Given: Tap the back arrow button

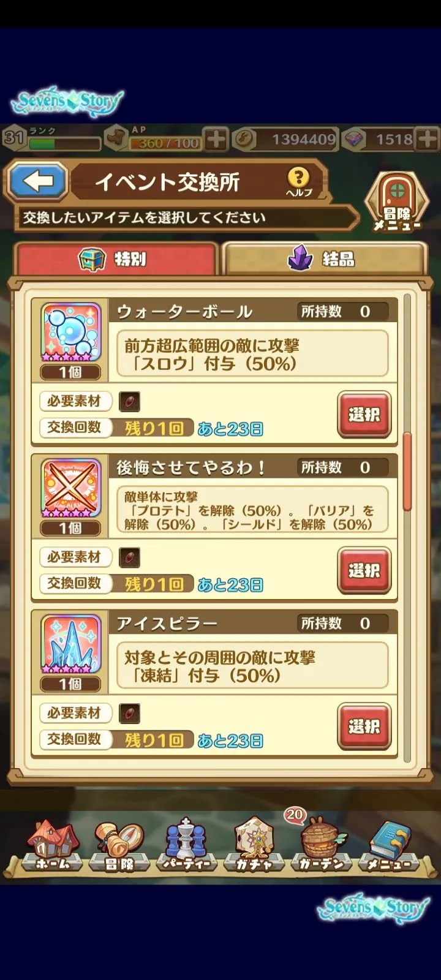Looking at the screenshot, I should [38, 181].
